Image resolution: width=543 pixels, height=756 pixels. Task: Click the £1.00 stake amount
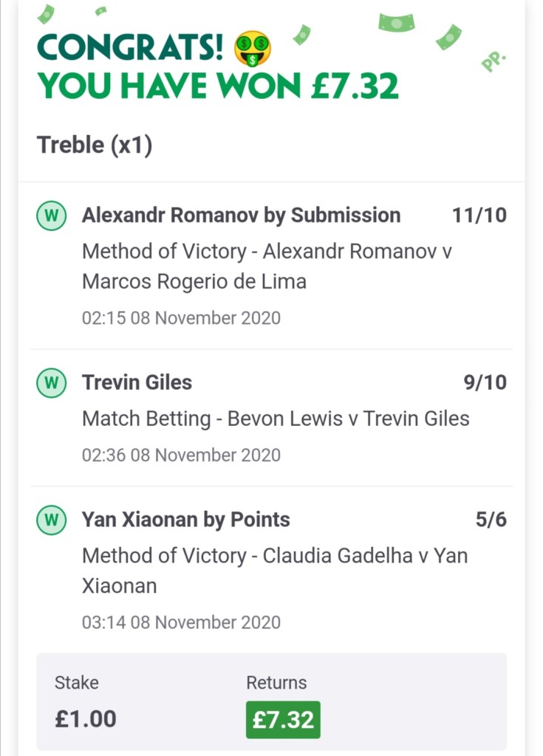click(85, 719)
